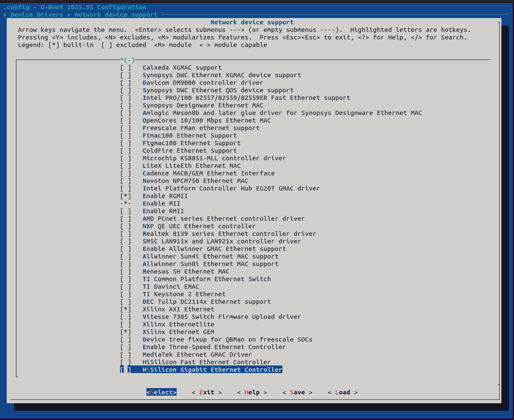Select ColdFire Ethernet Support row
Screen dimensions: 514x420
point(190,151)
